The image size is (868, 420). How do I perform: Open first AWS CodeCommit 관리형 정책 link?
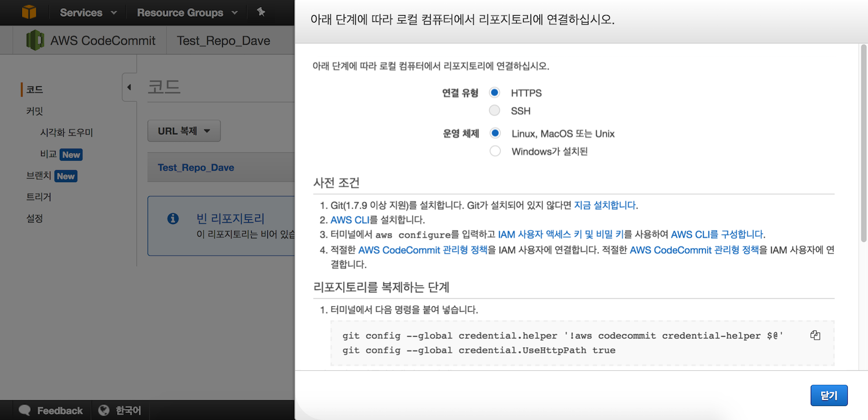pos(423,250)
